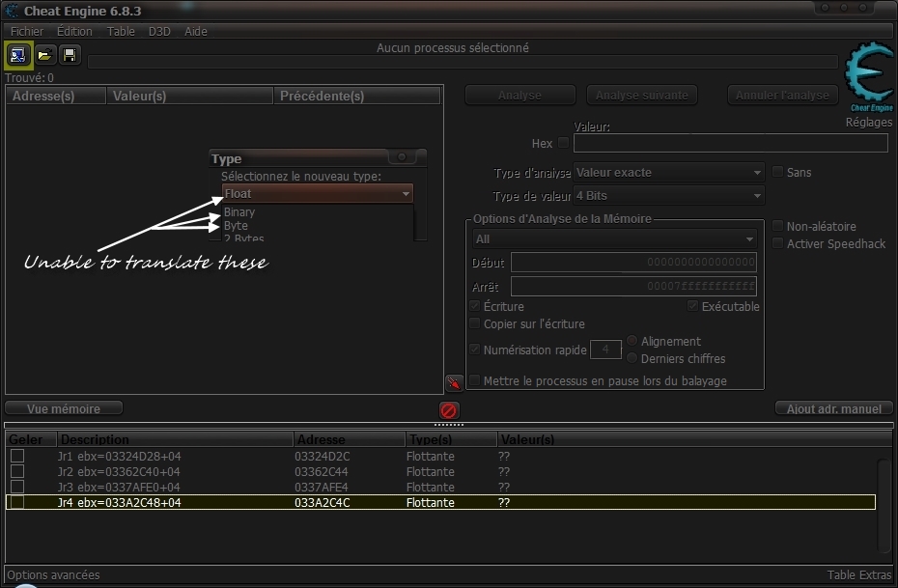Click the red flame speedhack icon
The width and height of the screenshot is (898, 588).
[454, 382]
